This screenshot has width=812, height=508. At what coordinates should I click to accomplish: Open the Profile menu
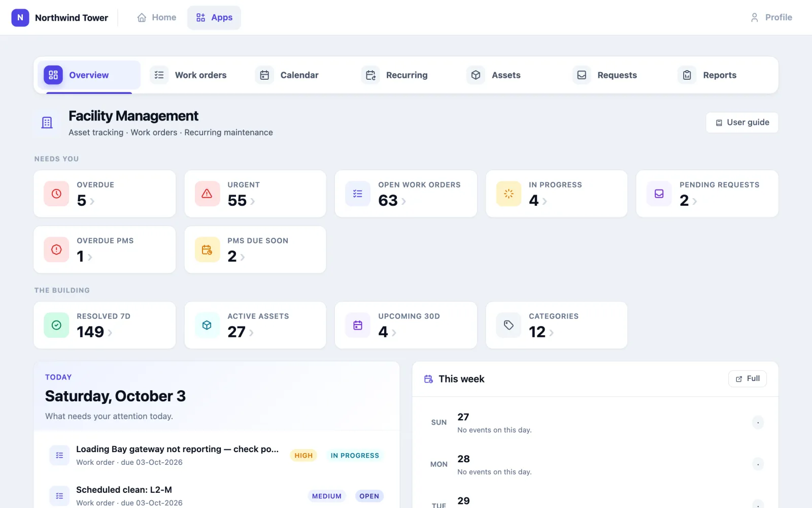(x=771, y=17)
